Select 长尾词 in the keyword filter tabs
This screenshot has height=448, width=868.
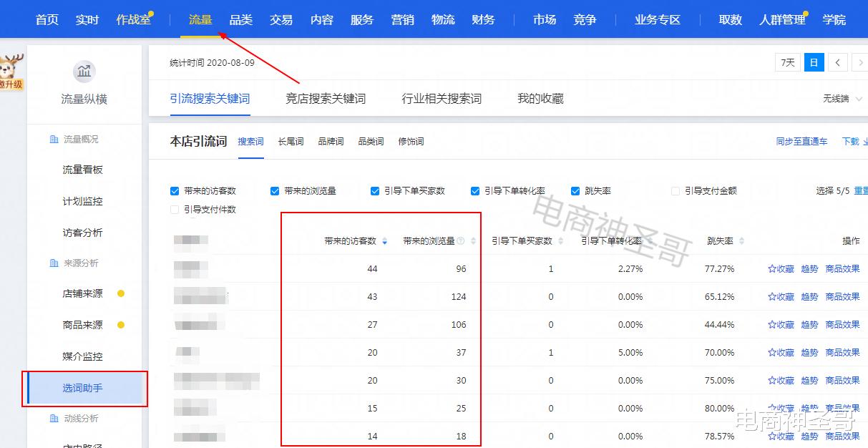coord(290,142)
